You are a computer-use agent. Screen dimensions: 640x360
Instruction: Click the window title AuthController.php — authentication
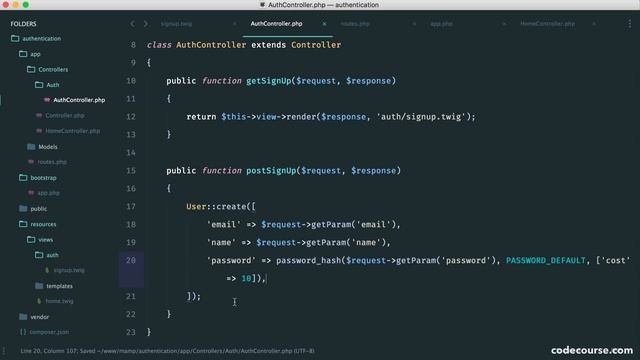[x=323, y=5]
